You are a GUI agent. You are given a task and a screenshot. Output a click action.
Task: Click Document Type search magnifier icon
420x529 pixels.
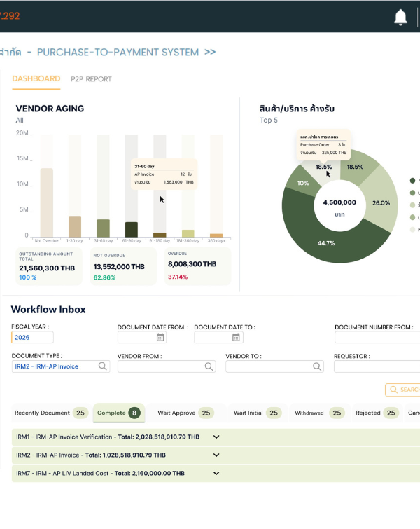click(102, 366)
